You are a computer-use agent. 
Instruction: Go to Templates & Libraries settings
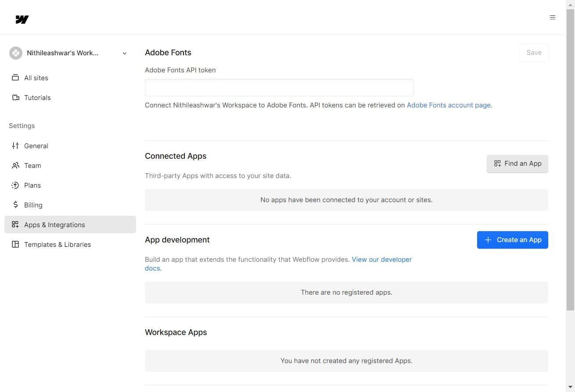coord(57,244)
